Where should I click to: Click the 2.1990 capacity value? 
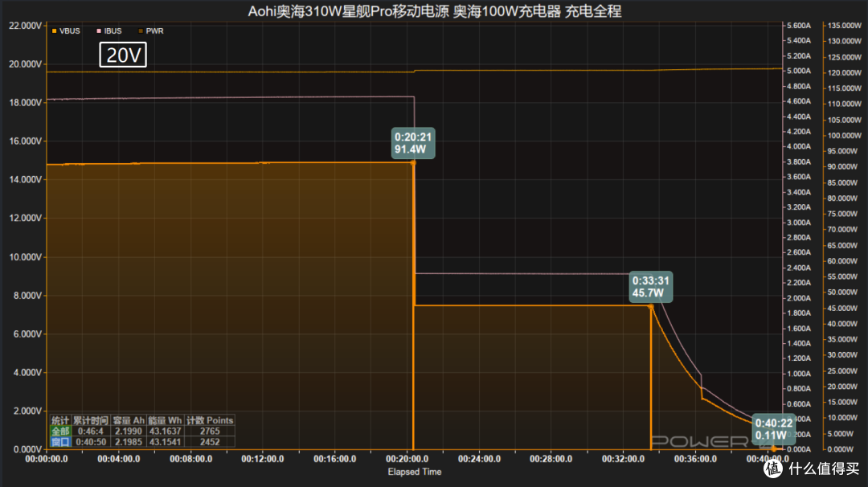point(129,431)
